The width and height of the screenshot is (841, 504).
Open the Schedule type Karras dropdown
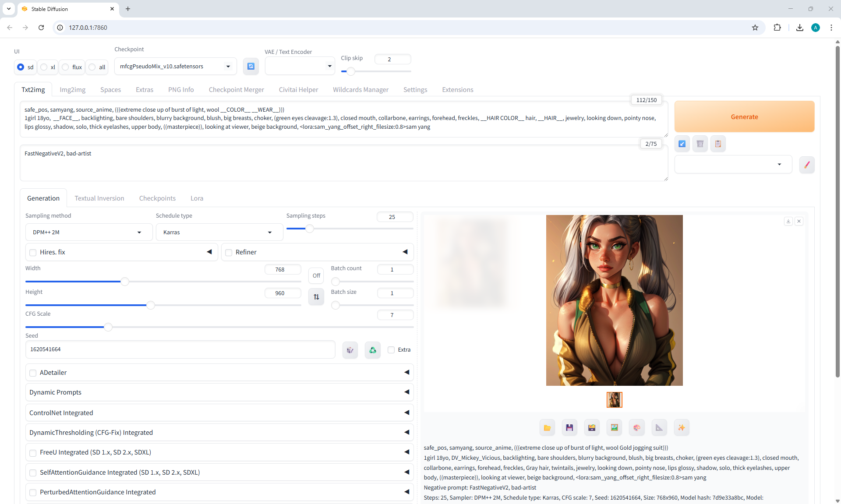pos(219,232)
